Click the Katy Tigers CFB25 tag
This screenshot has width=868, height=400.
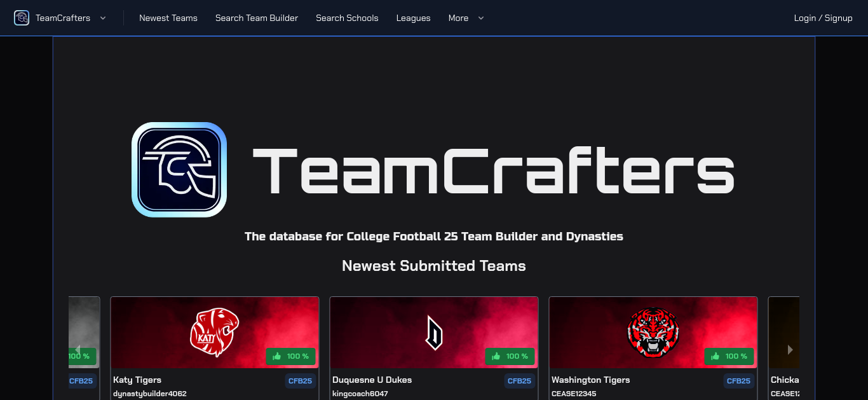(x=301, y=381)
